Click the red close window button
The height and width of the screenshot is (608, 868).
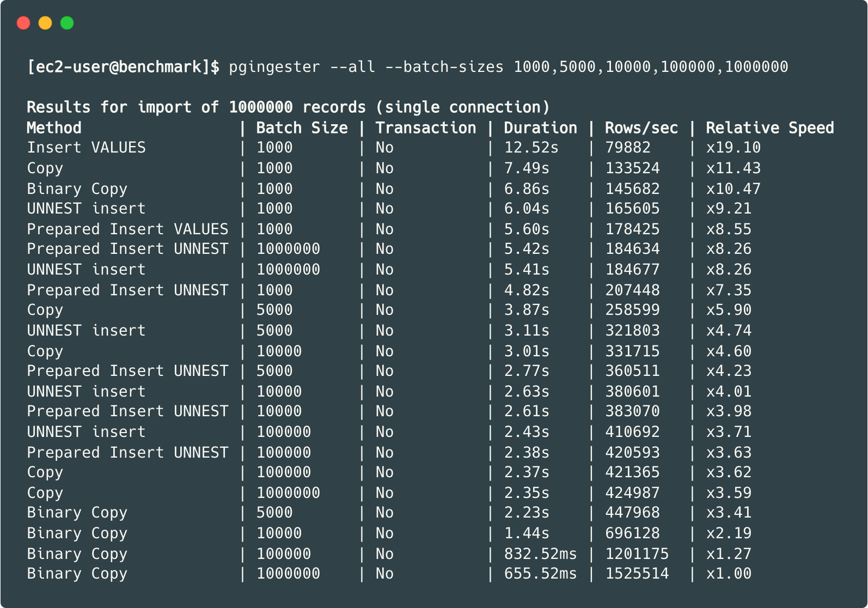click(23, 23)
